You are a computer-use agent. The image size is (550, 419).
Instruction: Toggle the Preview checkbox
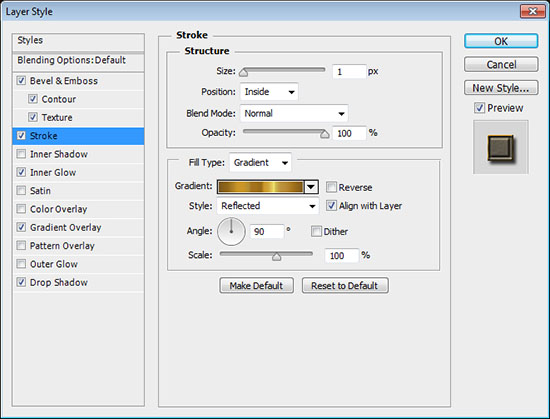point(479,108)
